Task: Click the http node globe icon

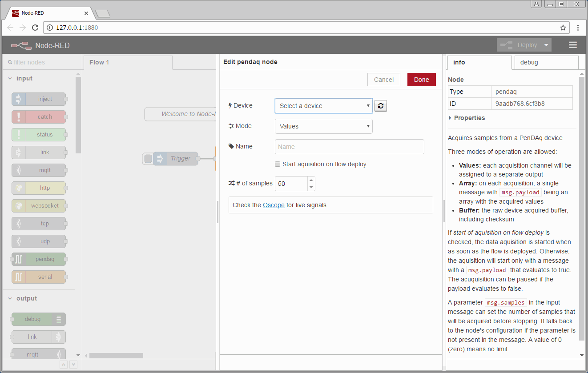Action: pos(19,188)
